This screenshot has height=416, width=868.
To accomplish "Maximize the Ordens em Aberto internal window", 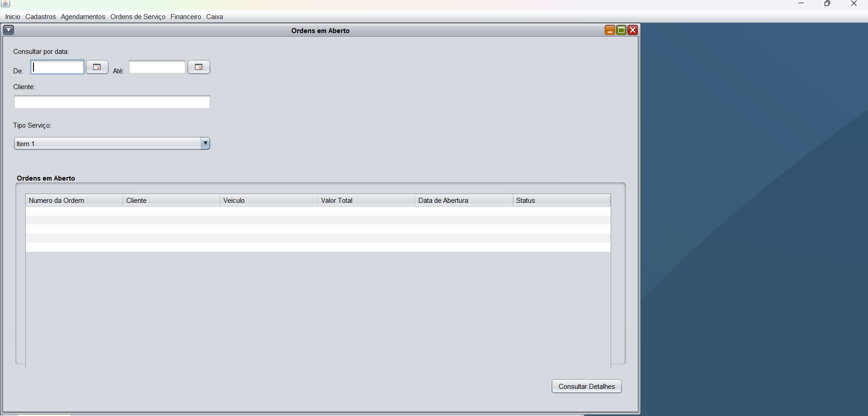I will coord(621,30).
